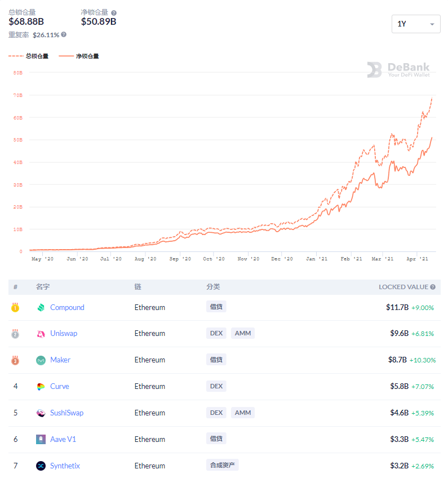Click the Uniswap unicorn logo icon
448x478 pixels.
pos(41,334)
